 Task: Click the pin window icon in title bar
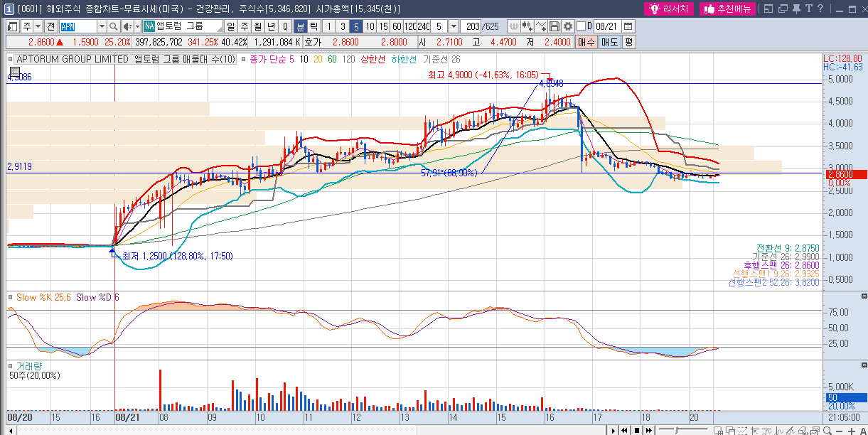(796, 9)
